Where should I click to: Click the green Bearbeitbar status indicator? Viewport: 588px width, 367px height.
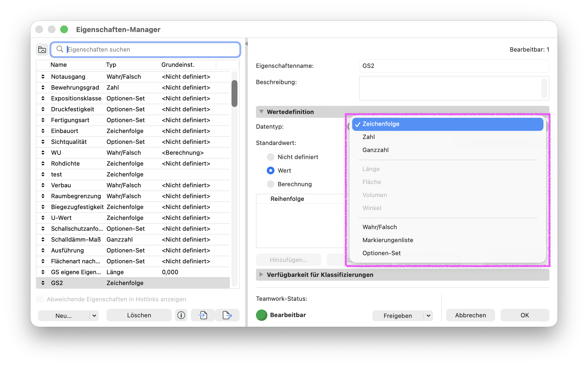pyautogui.click(x=262, y=315)
